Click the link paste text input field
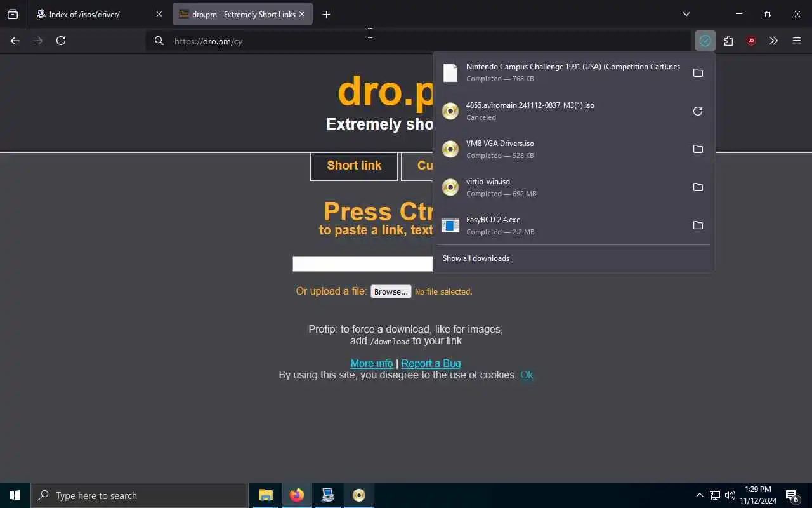Image resolution: width=812 pixels, height=508 pixels. click(362, 264)
